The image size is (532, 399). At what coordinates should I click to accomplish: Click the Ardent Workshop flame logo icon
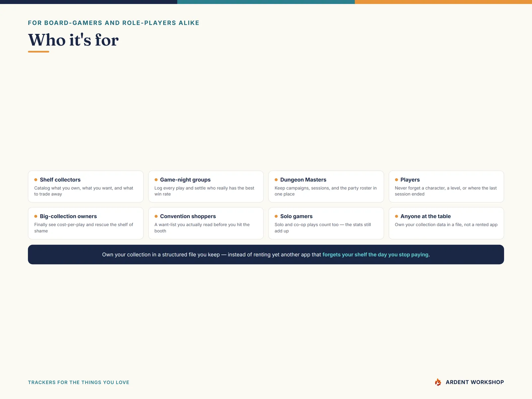pyautogui.click(x=438, y=382)
